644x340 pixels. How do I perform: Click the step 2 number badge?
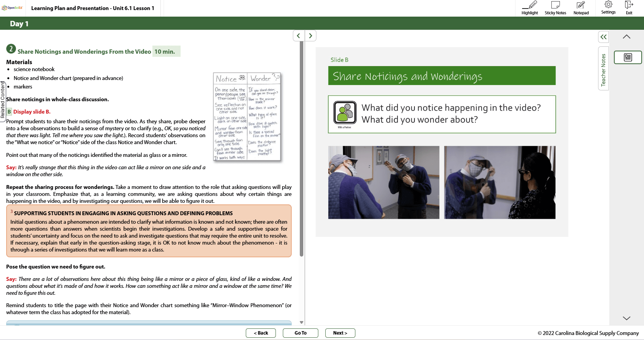click(x=11, y=49)
